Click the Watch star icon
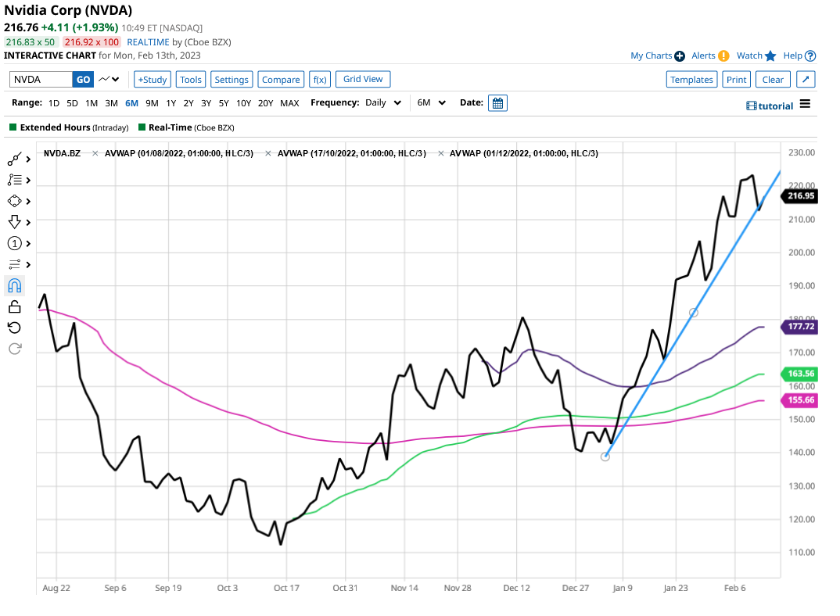The image size is (840, 616). point(770,56)
